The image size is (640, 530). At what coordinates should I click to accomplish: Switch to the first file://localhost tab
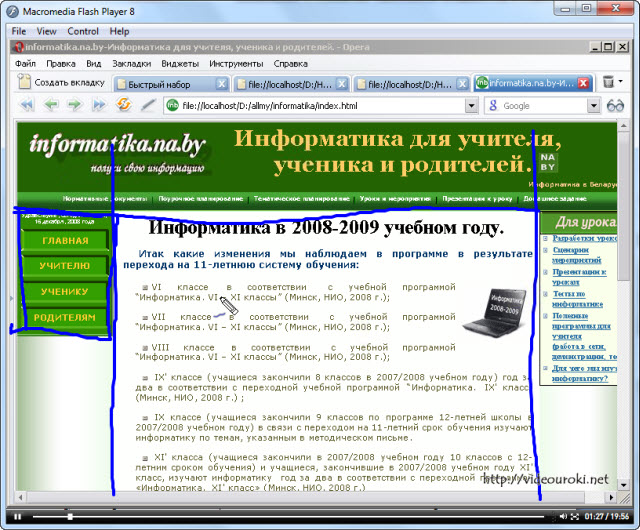coord(291,84)
